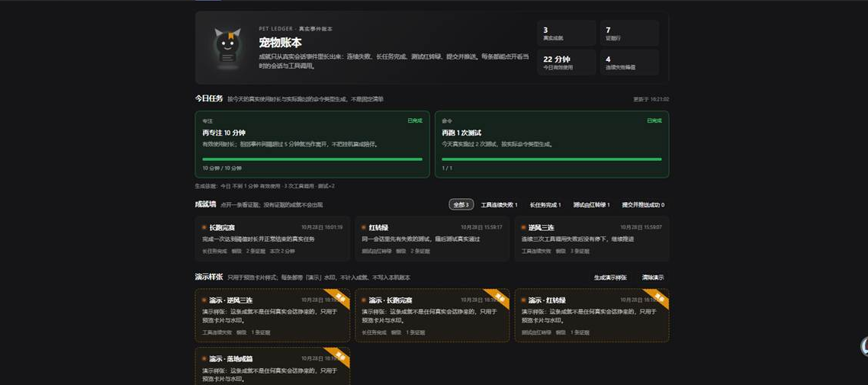Open the 逆风三连 achievement card title
This screenshot has width=868, height=385.
541,227
